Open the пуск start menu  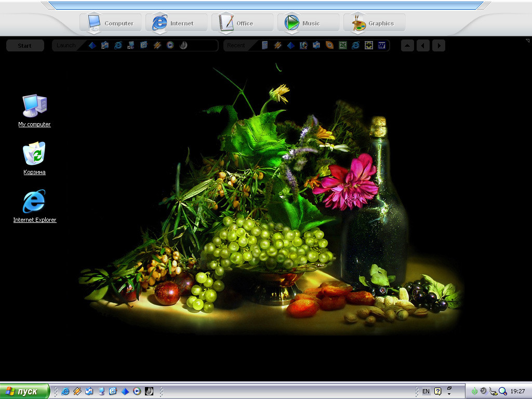[x=24, y=391]
